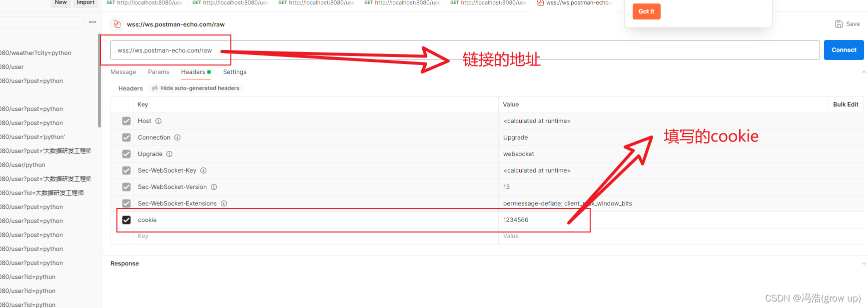
Task: Click the WebSocket URL input field
Action: [x=465, y=50]
